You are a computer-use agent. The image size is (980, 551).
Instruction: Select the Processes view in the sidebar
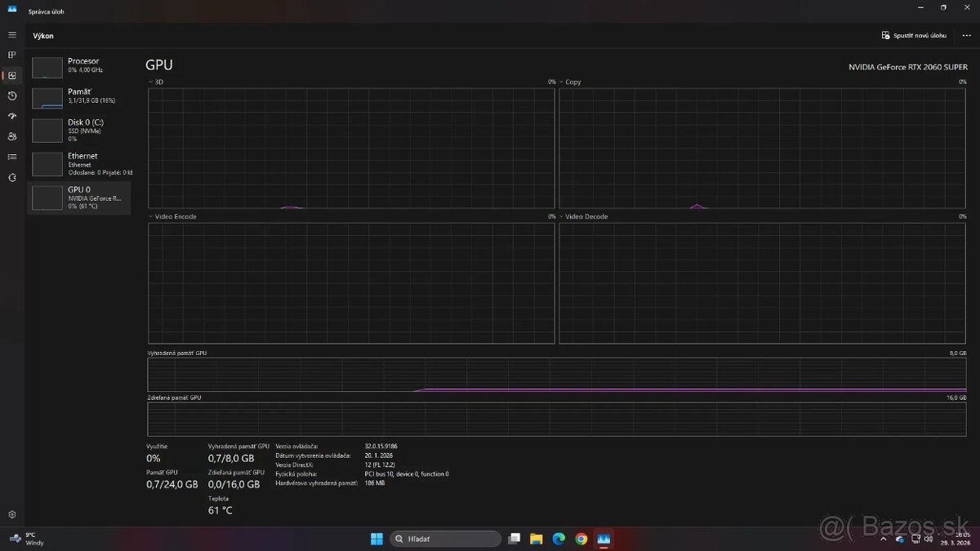tap(11, 55)
